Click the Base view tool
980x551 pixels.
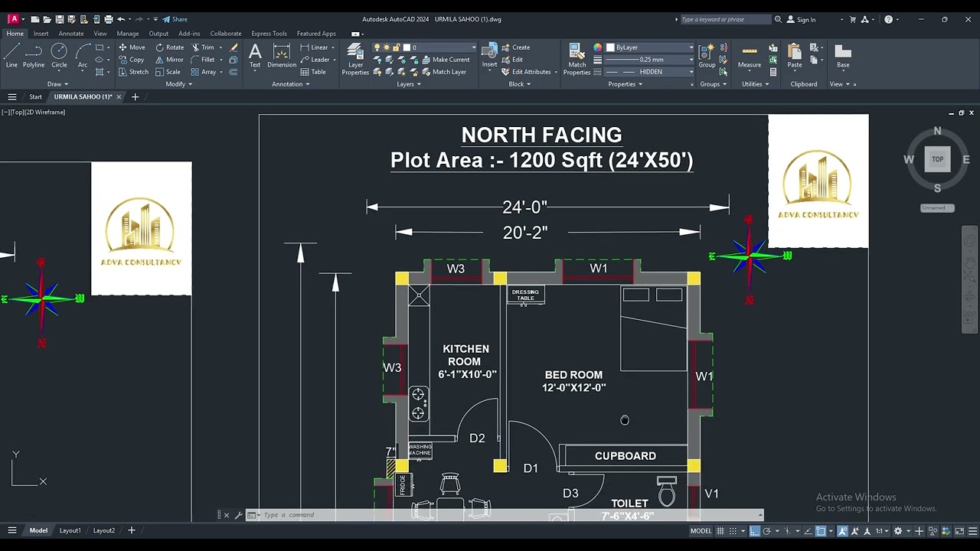(x=843, y=56)
